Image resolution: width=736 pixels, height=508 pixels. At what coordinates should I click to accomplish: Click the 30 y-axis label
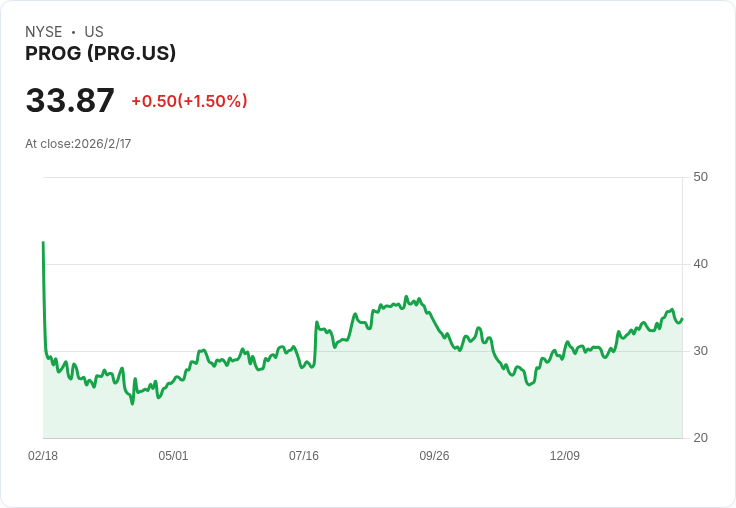700,351
